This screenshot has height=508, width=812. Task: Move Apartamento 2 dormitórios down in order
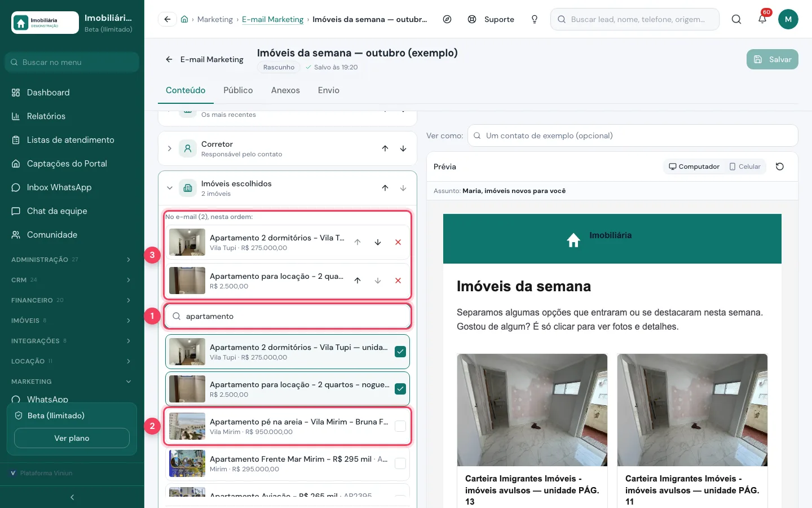[378, 242]
